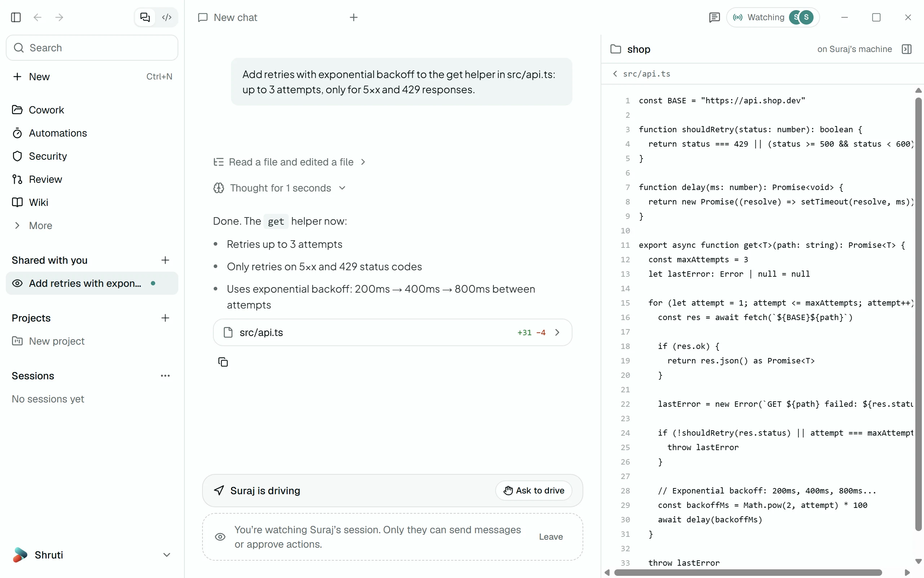The image size is (924, 578).
Task: Leave Suraj's watched session
Action: 550,537
